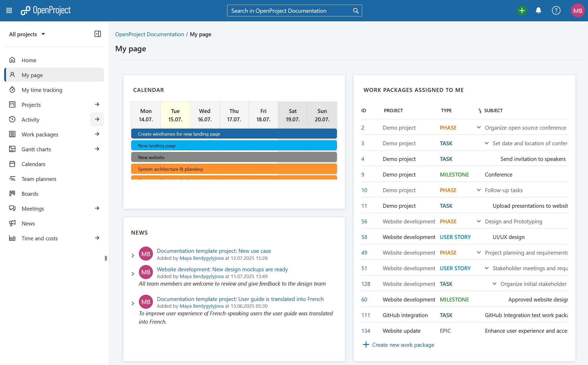588x365 pixels.
Task: Click the Search in OpenProject Documentation field
Action: [x=294, y=11]
